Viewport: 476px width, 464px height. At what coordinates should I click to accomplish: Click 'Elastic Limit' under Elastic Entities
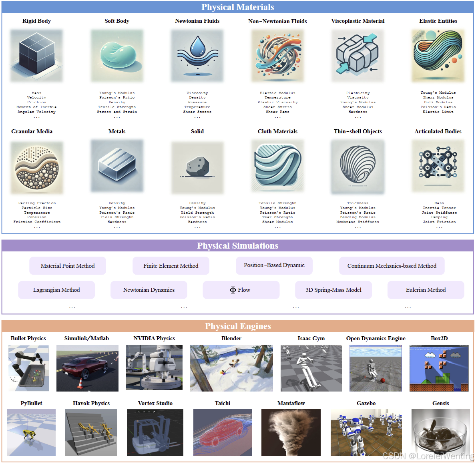click(x=438, y=112)
